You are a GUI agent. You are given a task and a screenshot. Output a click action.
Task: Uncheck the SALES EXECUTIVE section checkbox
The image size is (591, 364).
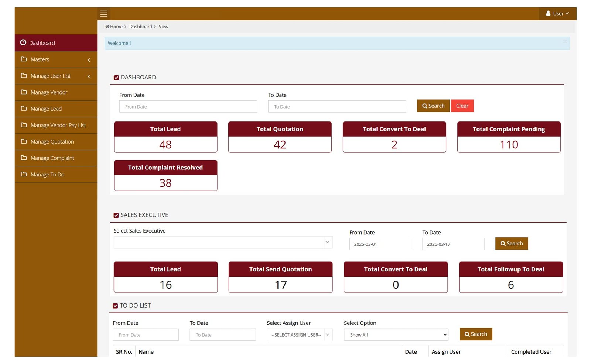(x=116, y=215)
